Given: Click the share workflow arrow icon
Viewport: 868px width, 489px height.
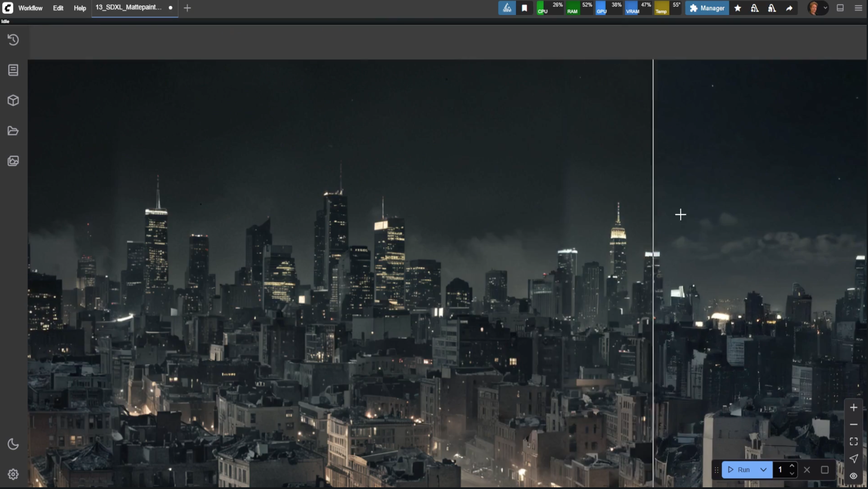Looking at the screenshot, I should (789, 8).
